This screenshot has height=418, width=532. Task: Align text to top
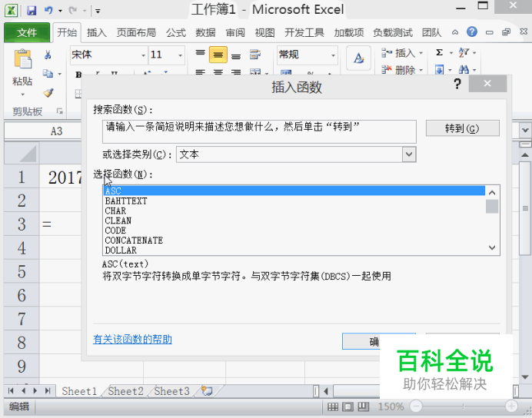pyautogui.click(x=200, y=55)
